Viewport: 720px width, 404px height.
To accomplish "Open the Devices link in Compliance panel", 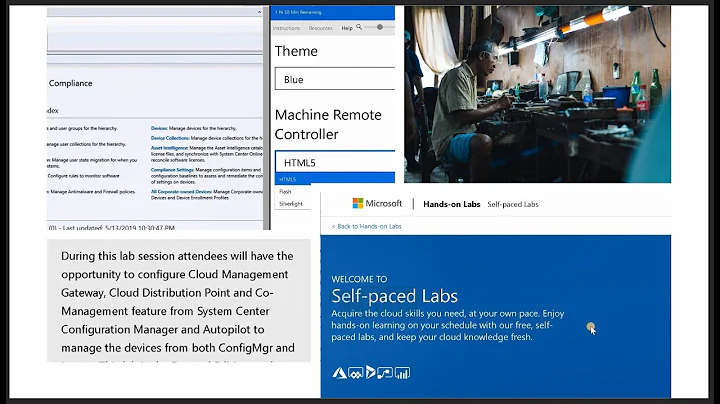I will (x=159, y=129).
